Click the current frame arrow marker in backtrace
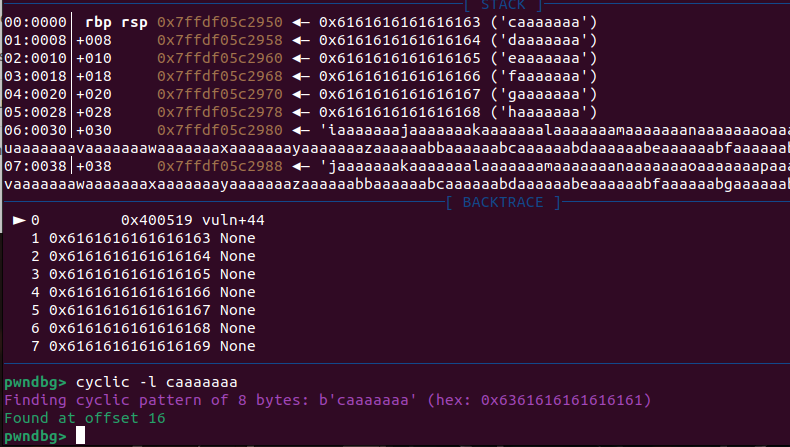790x447 pixels. coord(19,219)
